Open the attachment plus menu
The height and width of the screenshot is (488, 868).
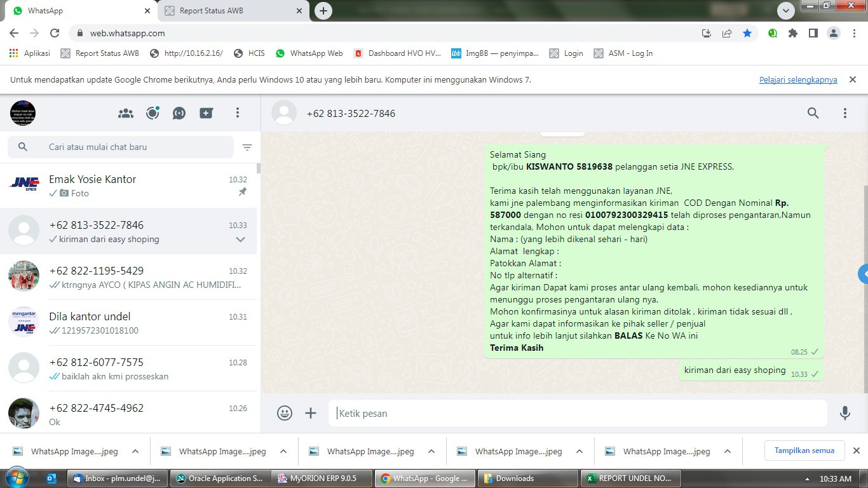pos(311,413)
